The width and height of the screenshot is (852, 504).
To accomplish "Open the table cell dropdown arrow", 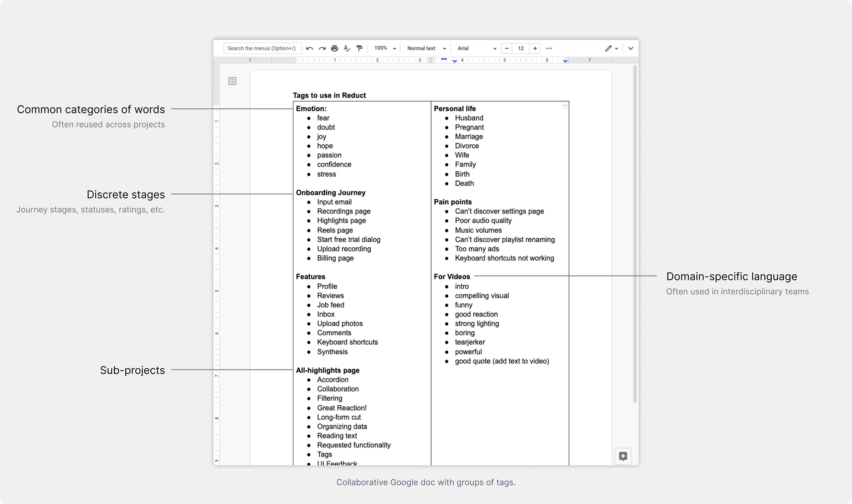I will [x=565, y=106].
